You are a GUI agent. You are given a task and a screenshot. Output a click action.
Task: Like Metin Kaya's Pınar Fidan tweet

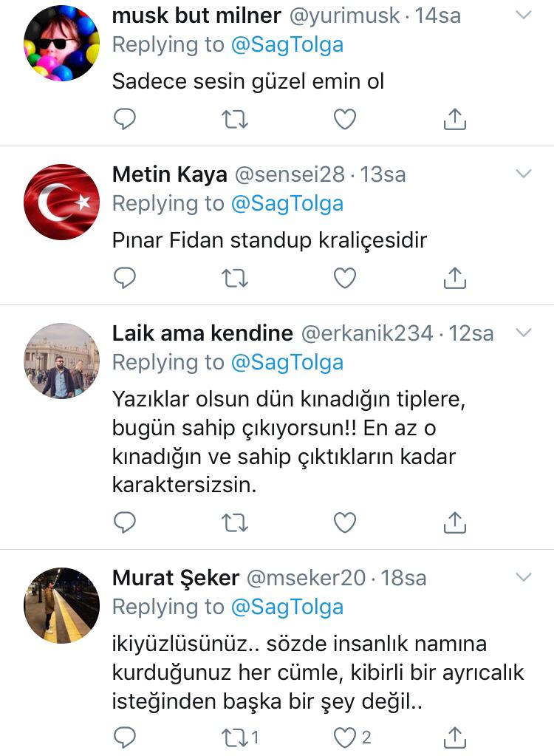click(345, 278)
